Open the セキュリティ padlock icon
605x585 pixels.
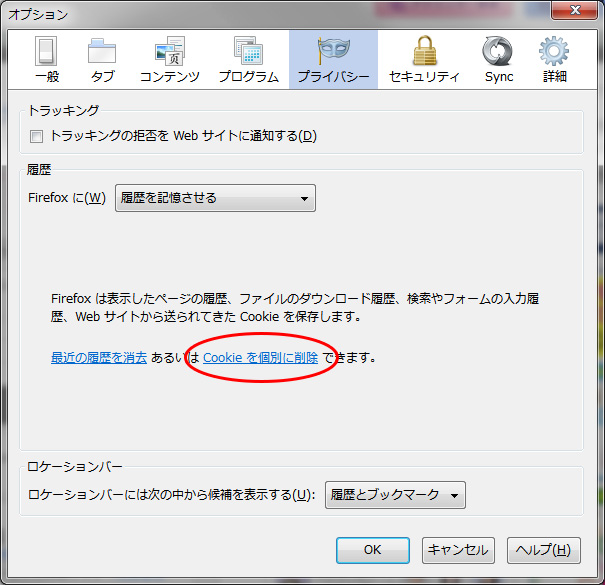tap(424, 51)
